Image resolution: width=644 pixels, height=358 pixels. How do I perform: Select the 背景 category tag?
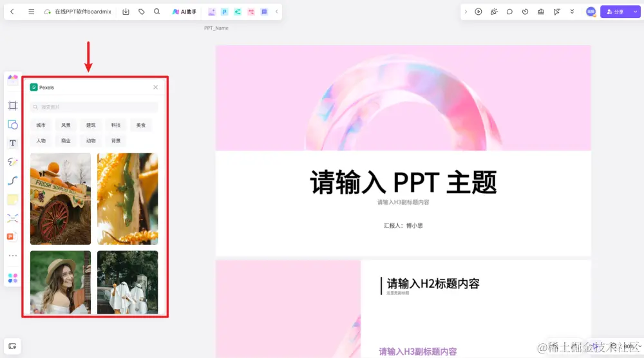click(x=116, y=141)
